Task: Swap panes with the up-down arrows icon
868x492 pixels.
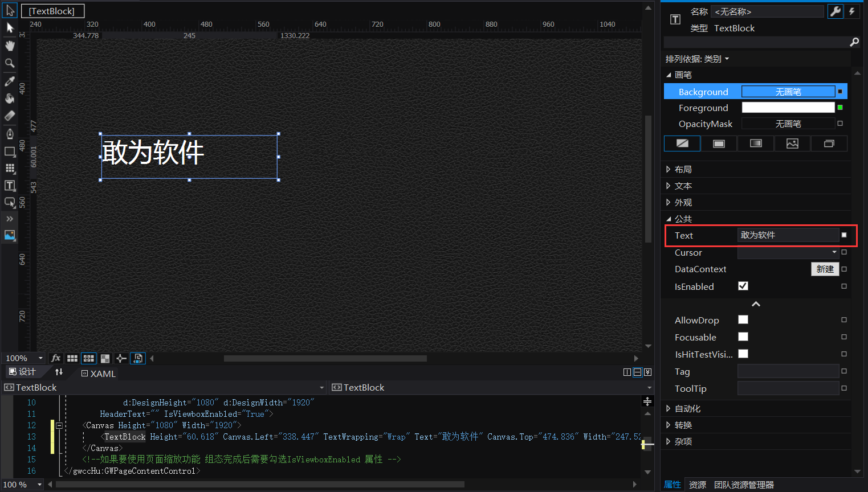Action: point(59,372)
